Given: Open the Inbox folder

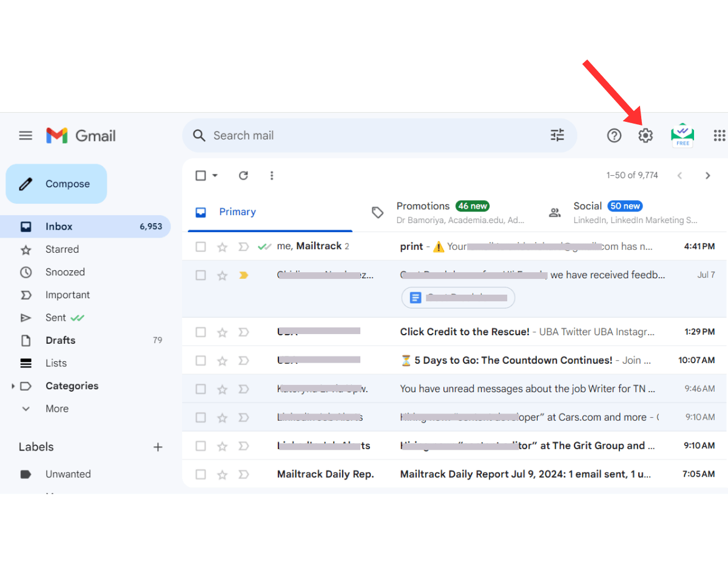Looking at the screenshot, I should tap(86, 227).
